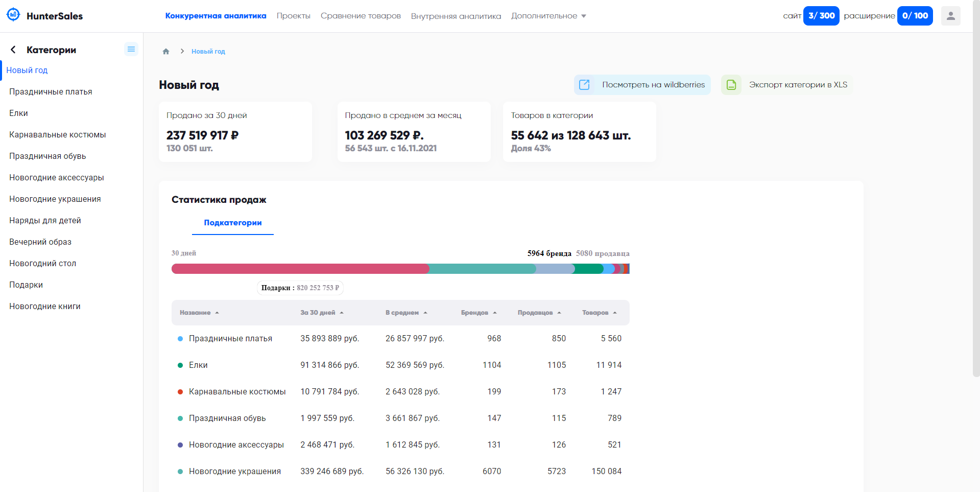The height and width of the screenshot is (492, 980).
Task: Click 339 246 689 руб. table cell
Action: (x=332, y=472)
